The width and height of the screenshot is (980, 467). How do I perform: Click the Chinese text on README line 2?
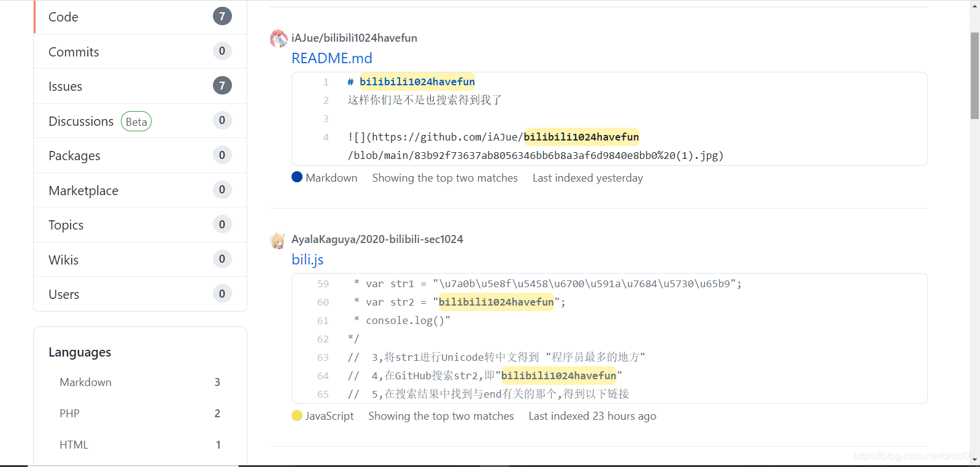[425, 100]
